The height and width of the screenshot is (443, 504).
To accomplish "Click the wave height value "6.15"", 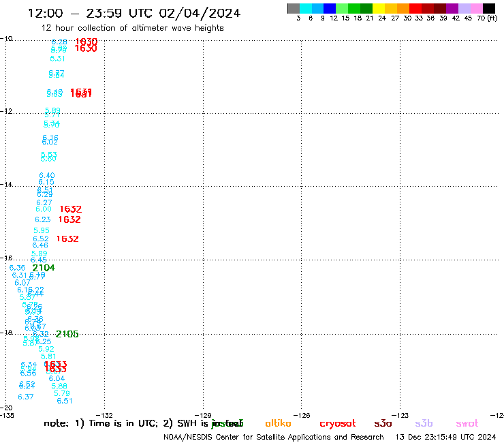I will coord(46,183).
